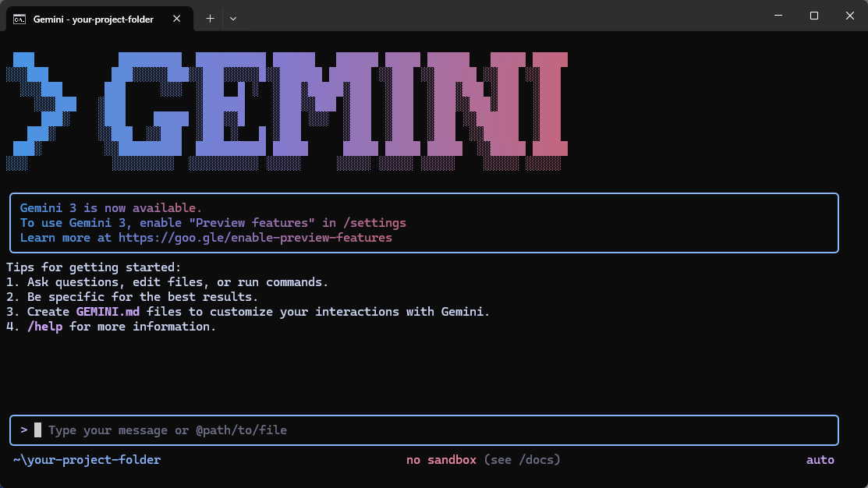Focus the 'Type your message' input field
This screenshot has width=868, height=488.
[424, 430]
